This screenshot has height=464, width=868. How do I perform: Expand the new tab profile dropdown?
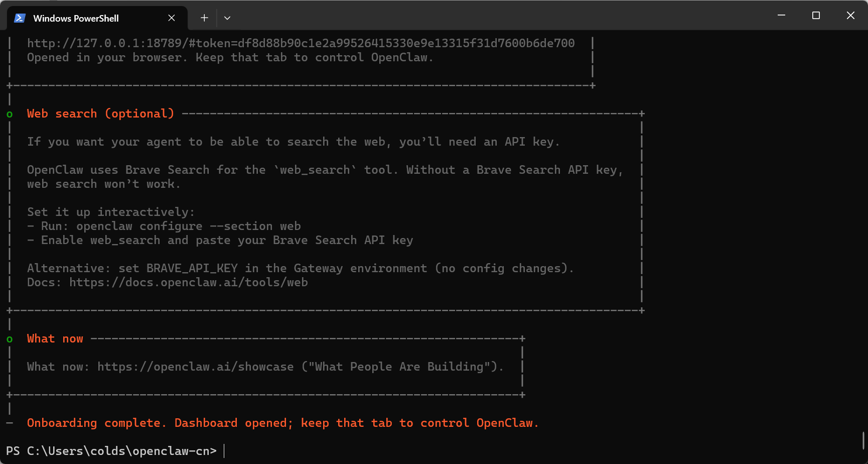coord(227,18)
